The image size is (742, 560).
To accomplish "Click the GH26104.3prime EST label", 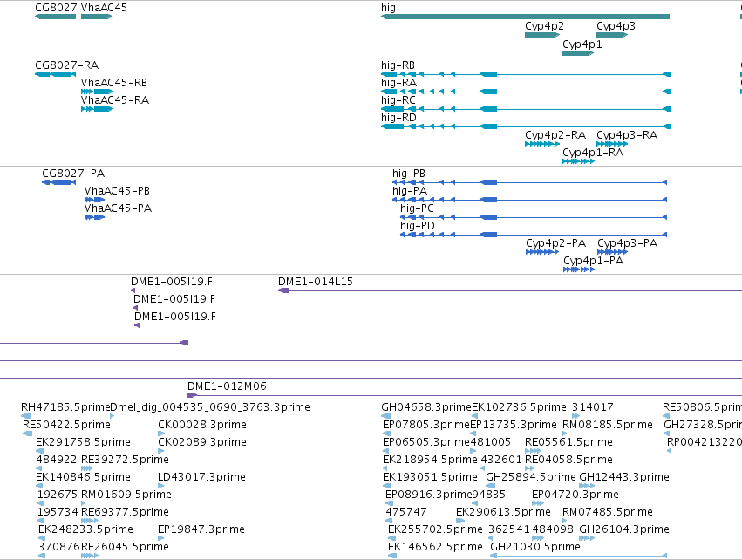I will click(624, 529).
